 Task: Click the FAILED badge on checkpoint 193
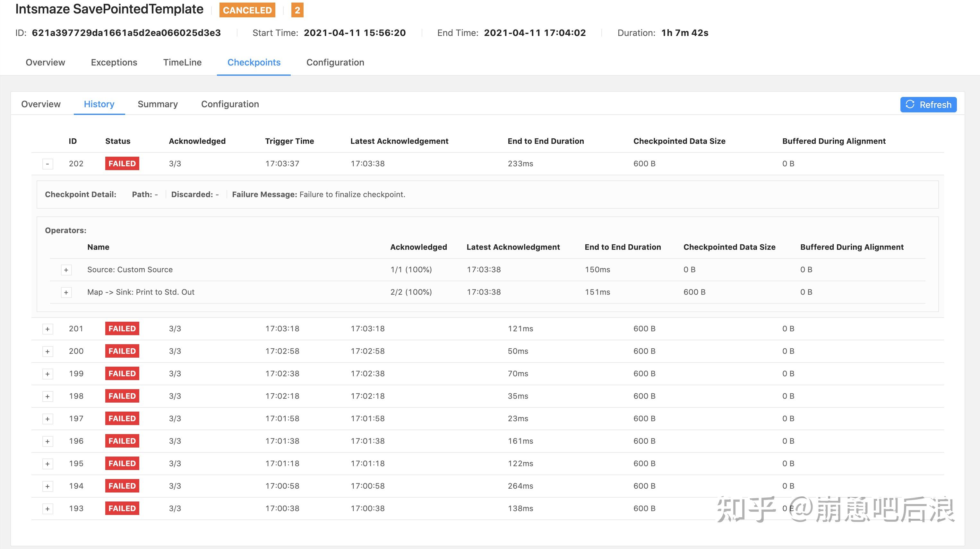(x=122, y=508)
